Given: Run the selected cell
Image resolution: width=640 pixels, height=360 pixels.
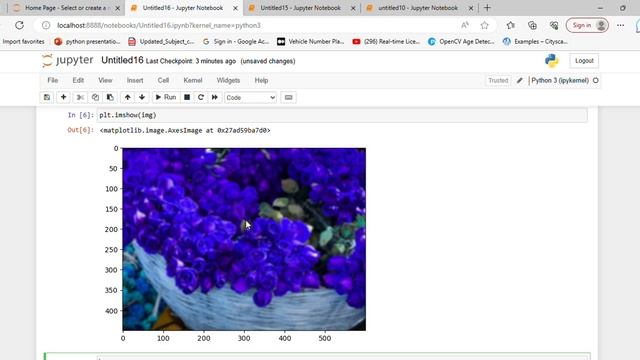Looking at the screenshot, I should (x=166, y=98).
